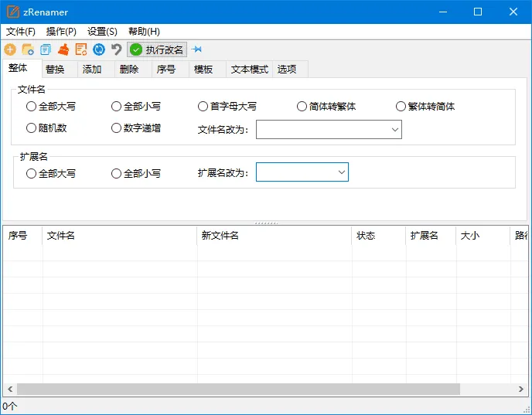
Task: Click the orange add files icon
Action: pyautogui.click(x=10, y=49)
